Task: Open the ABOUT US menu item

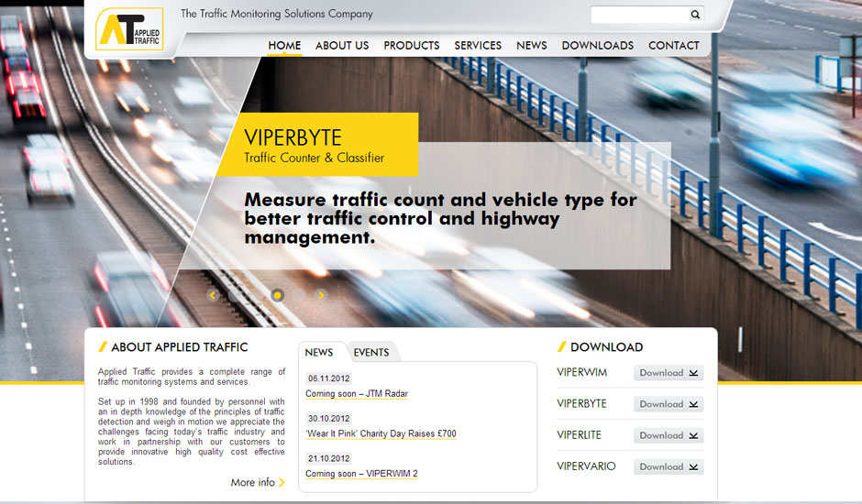Action: 342,46
